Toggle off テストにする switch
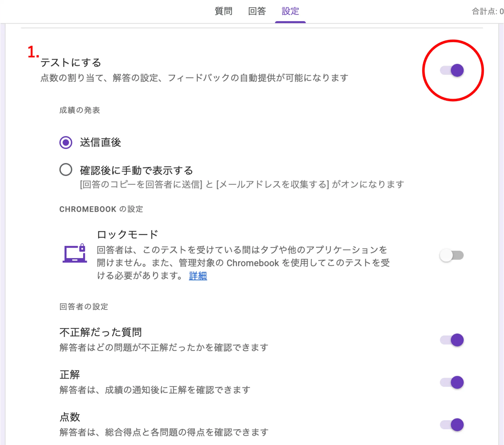 [x=452, y=70]
